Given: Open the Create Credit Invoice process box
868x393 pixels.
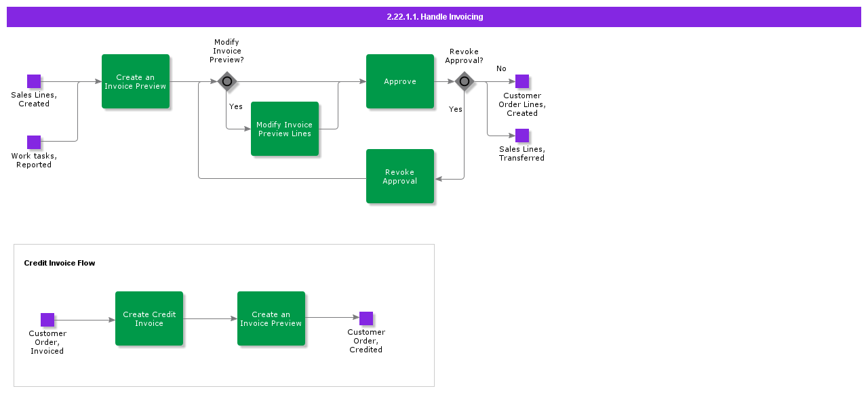Looking at the screenshot, I should click(149, 318).
